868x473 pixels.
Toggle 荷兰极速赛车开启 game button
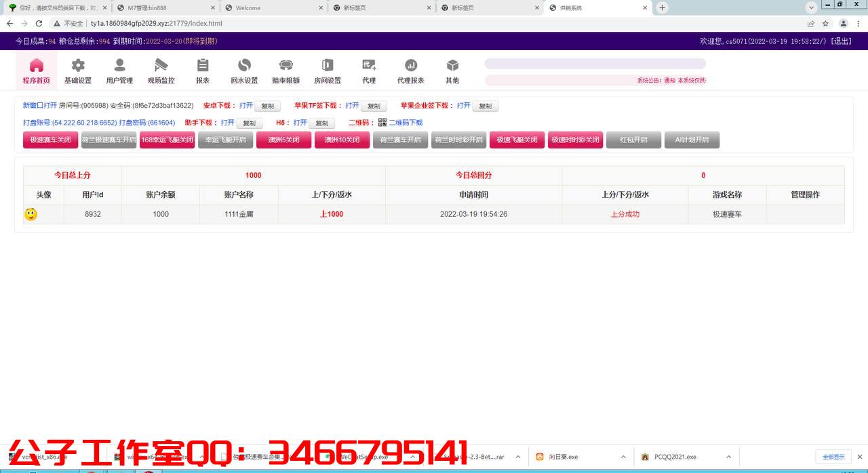point(108,140)
